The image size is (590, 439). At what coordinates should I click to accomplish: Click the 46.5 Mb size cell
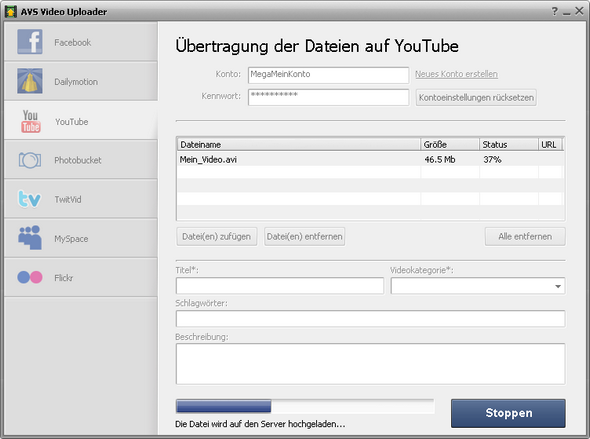click(x=440, y=159)
